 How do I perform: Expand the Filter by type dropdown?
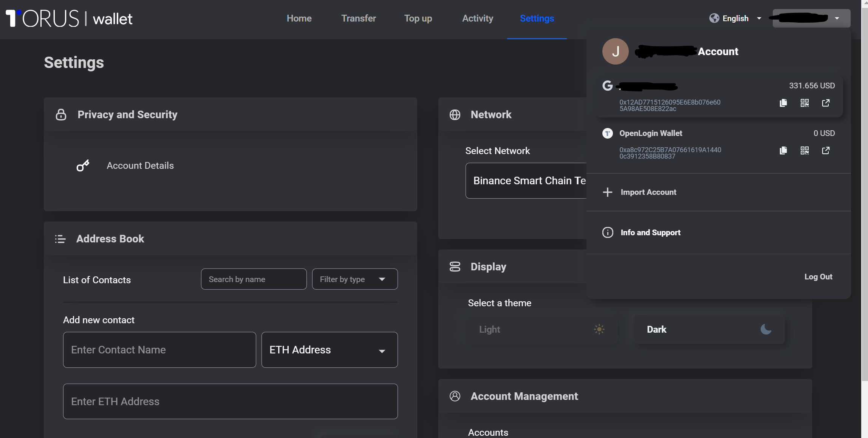(354, 279)
